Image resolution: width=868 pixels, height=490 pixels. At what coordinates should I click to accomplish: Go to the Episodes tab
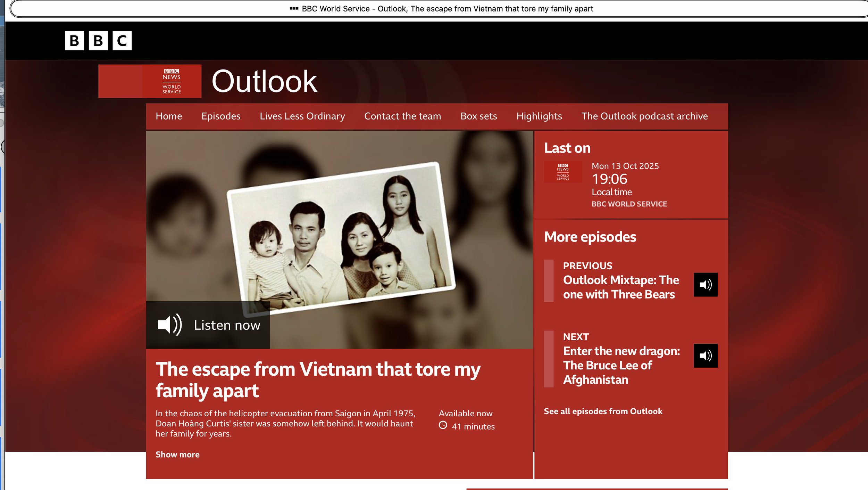(x=221, y=116)
